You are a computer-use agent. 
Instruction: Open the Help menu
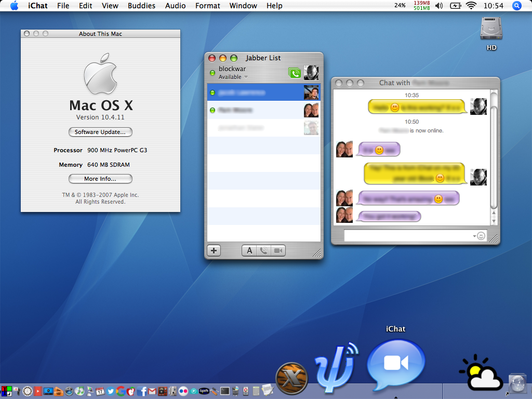[274, 6]
